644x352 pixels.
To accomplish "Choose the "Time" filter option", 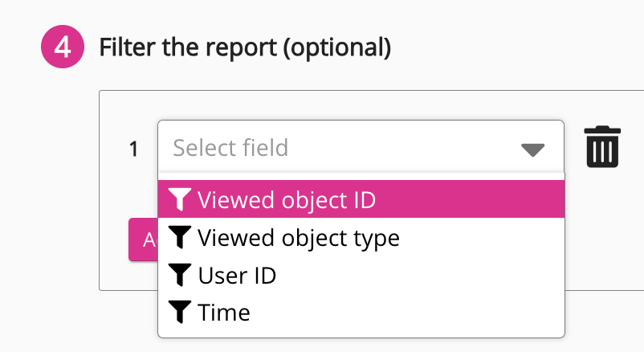I will 224,312.
